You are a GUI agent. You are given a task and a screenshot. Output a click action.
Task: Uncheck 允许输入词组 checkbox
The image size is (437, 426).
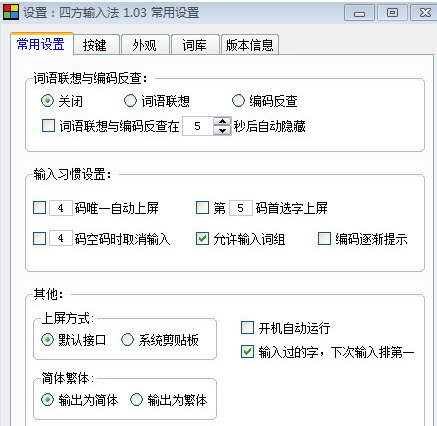pos(202,239)
